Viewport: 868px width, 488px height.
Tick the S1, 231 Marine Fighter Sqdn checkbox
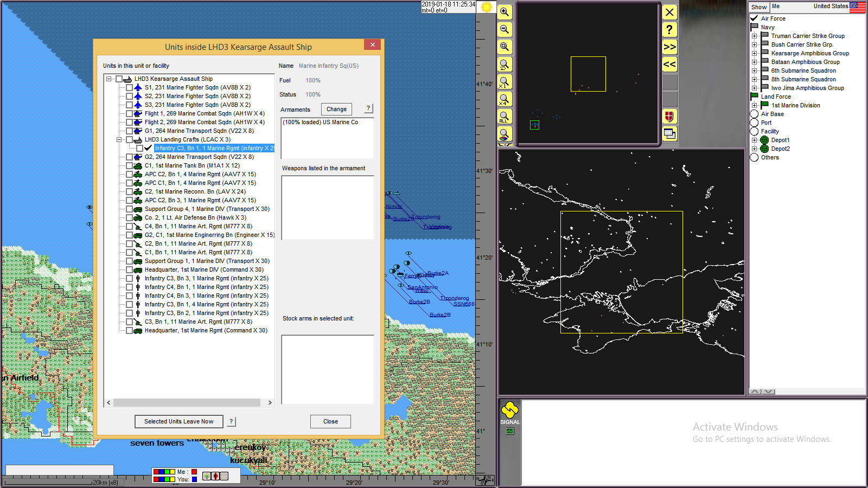point(129,87)
